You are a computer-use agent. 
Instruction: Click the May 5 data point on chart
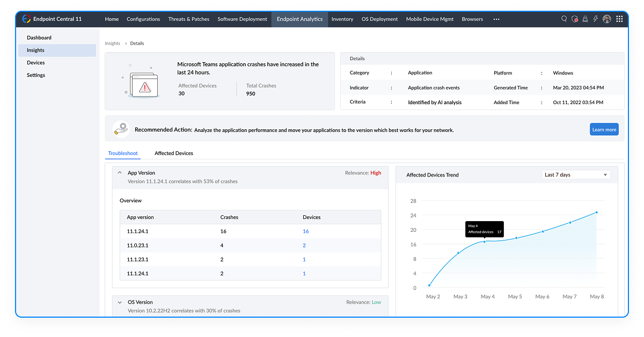pyautogui.click(x=516, y=238)
